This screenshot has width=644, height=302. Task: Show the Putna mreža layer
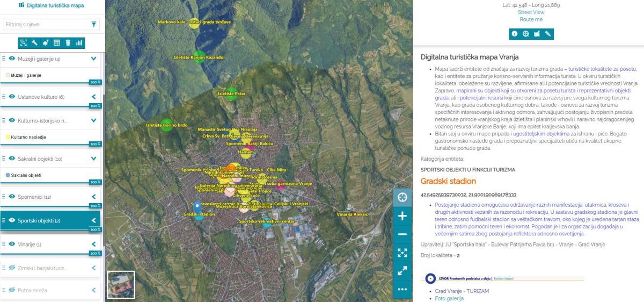(12, 290)
